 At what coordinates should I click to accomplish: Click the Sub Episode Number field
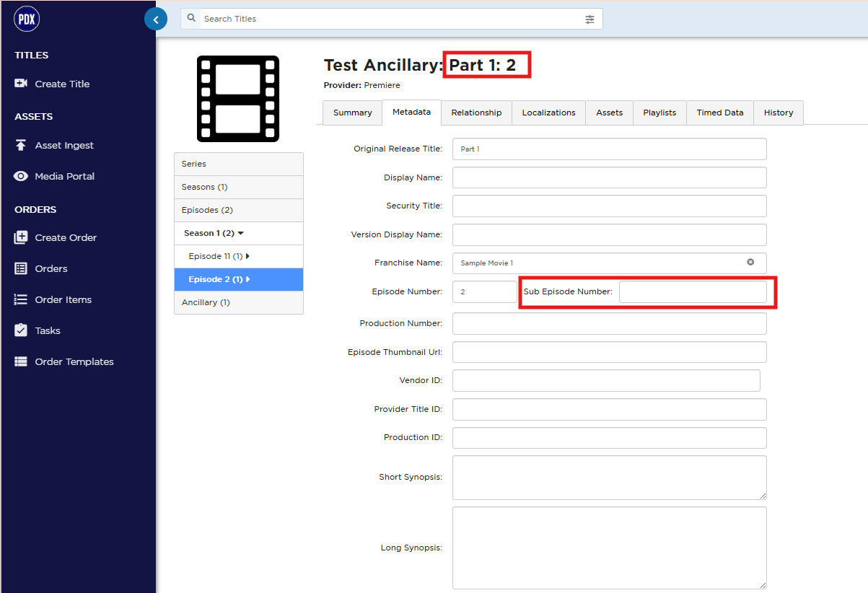tap(693, 291)
